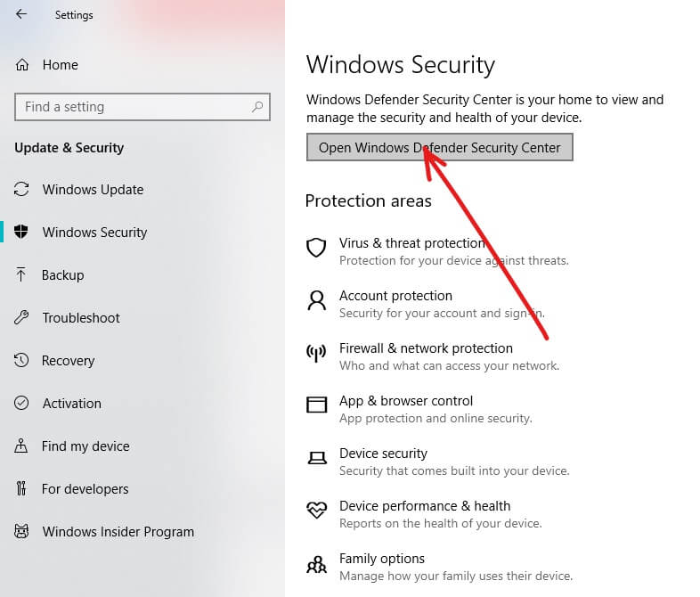The image size is (700, 597).
Task: Click the Firewall network antenna icon
Action: [316, 354]
